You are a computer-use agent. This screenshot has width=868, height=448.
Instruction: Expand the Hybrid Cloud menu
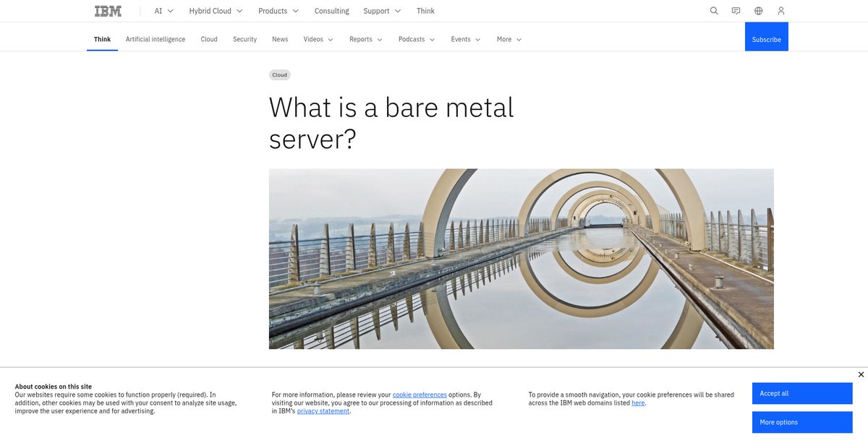pyautogui.click(x=216, y=11)
